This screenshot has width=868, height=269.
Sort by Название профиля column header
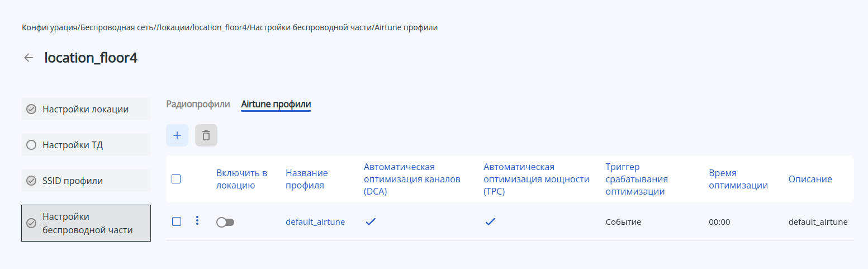point(306,179)
